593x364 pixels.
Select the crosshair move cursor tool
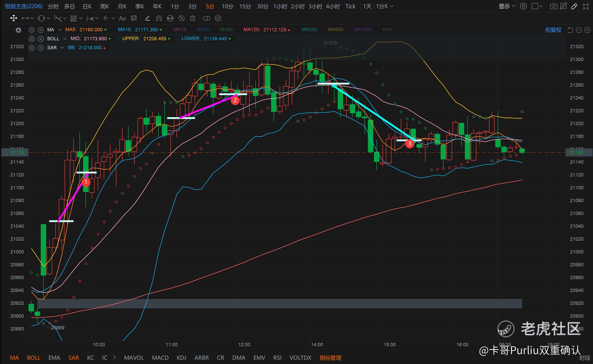coord(14,18)
